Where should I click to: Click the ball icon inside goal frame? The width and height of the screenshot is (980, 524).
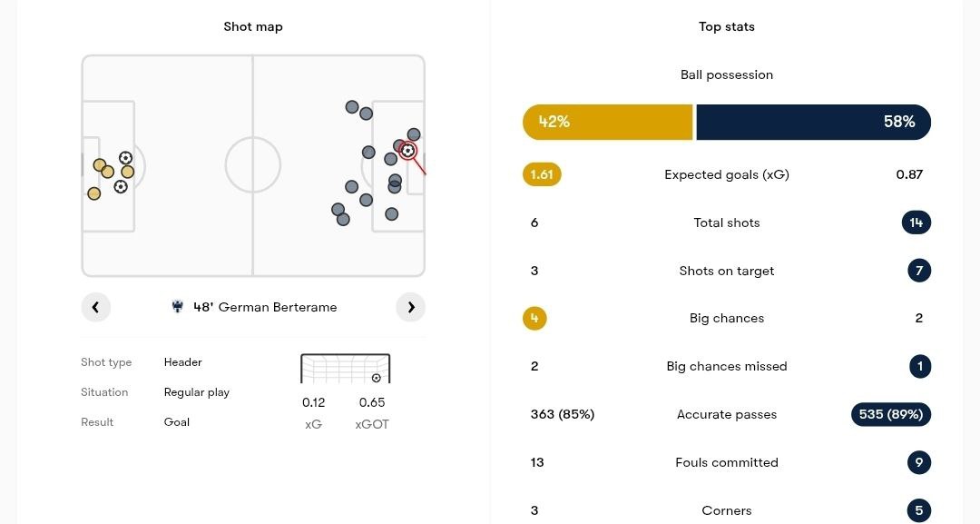(x=376, y=378)
